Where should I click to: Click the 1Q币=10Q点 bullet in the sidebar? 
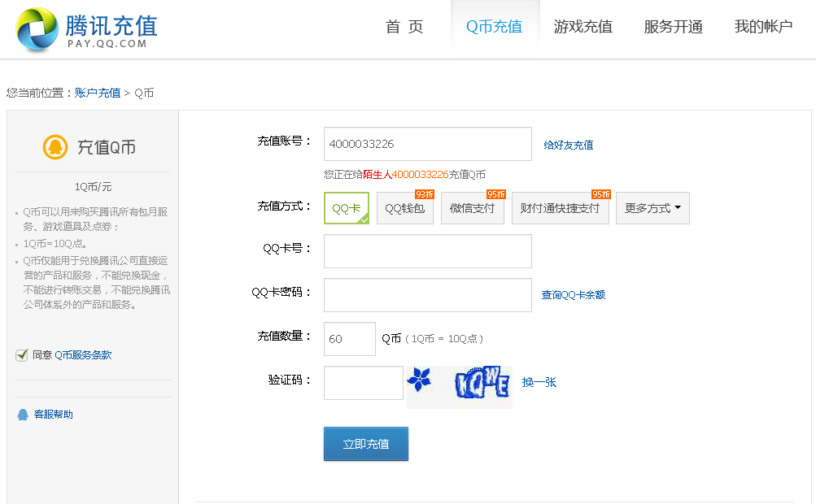(55, 244)
